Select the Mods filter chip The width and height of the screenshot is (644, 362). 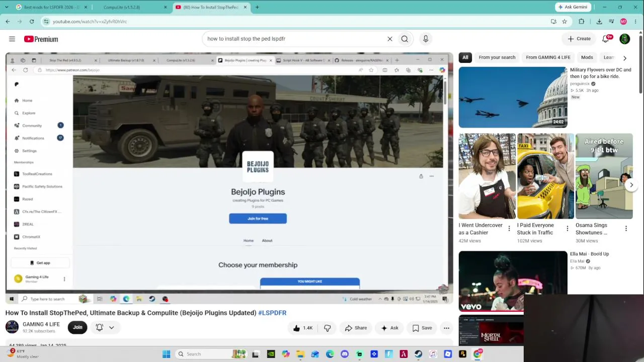(x=587, y=57)
